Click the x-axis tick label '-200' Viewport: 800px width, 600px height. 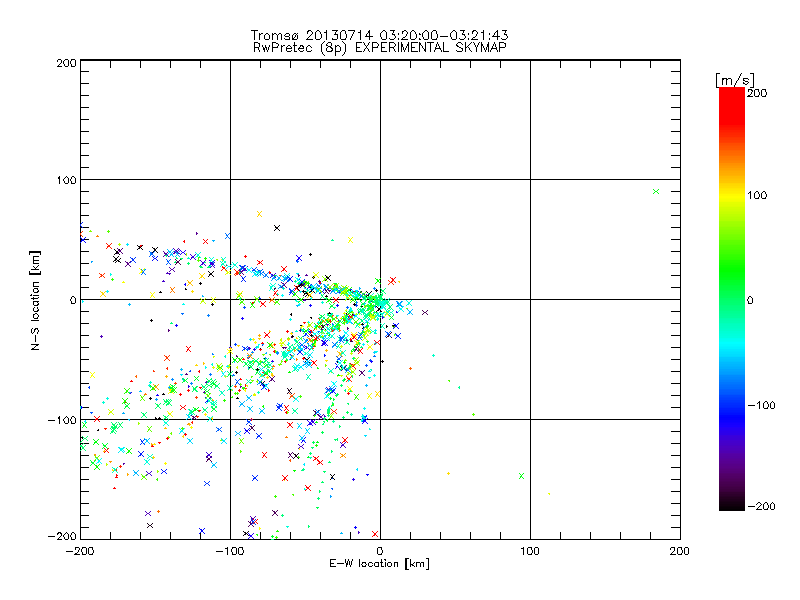pyautogui.click(x=80, y=551)
